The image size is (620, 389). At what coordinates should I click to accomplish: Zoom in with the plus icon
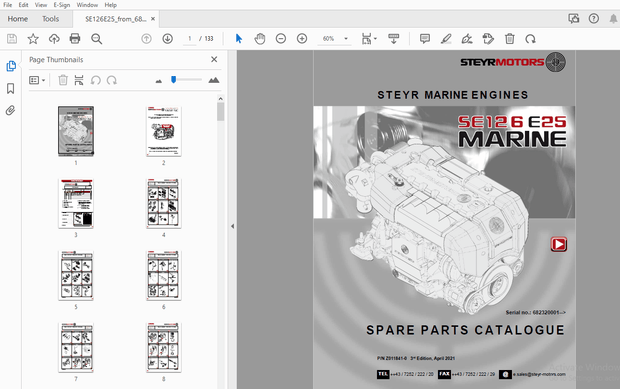click(302, 38)
